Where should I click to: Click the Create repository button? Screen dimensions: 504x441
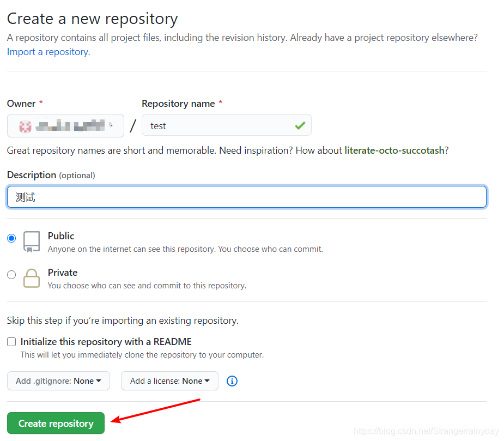click(x=56, y=423)
